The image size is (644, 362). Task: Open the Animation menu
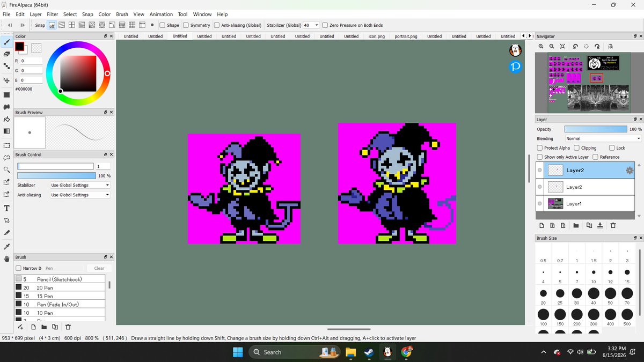click(161, 14)
